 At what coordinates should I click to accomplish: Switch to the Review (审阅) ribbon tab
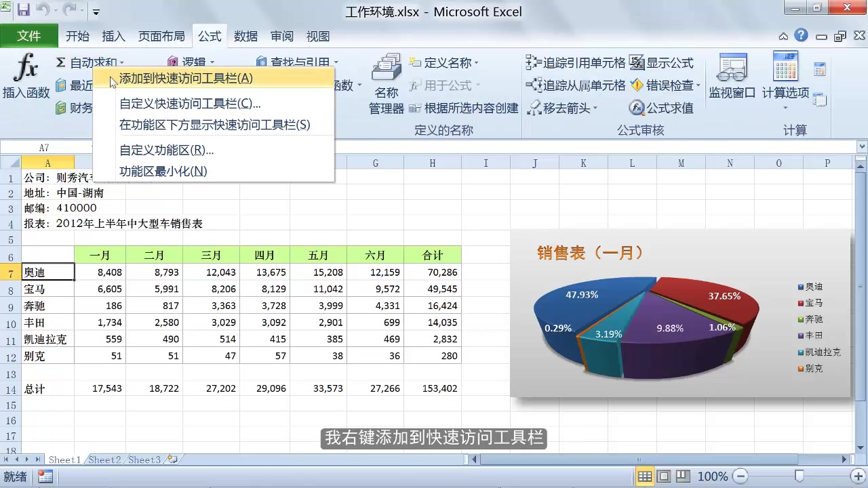(281, 37)
